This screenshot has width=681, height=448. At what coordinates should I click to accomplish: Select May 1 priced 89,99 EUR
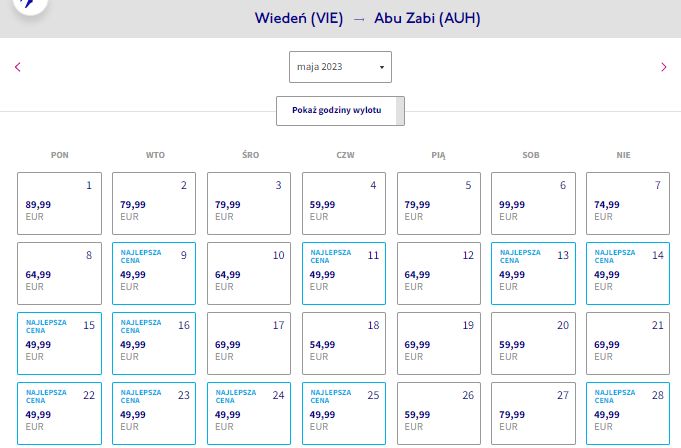[60, 204]
